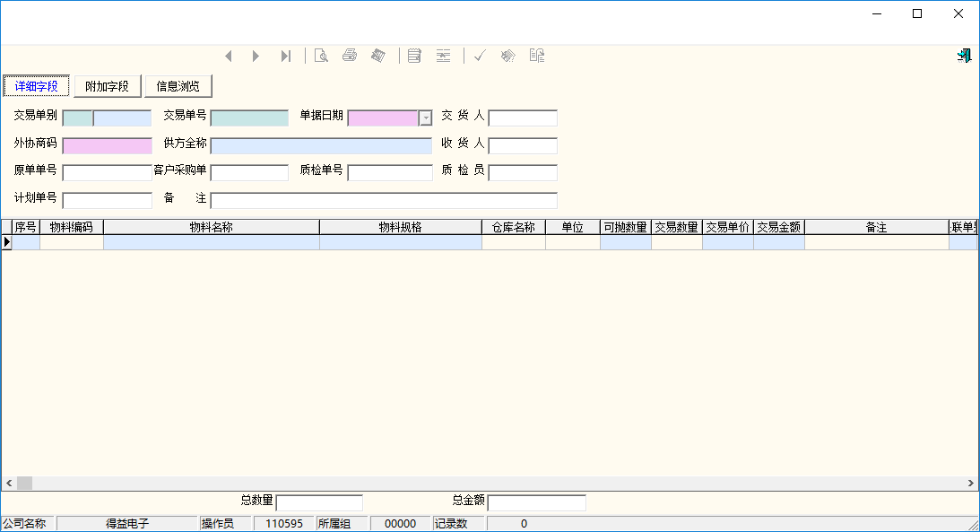Image resolution: width=980 pixels, height=532 pixels.
Task: Click the horizontal scrollbar right arrow
Action: (x=971, y=484)
